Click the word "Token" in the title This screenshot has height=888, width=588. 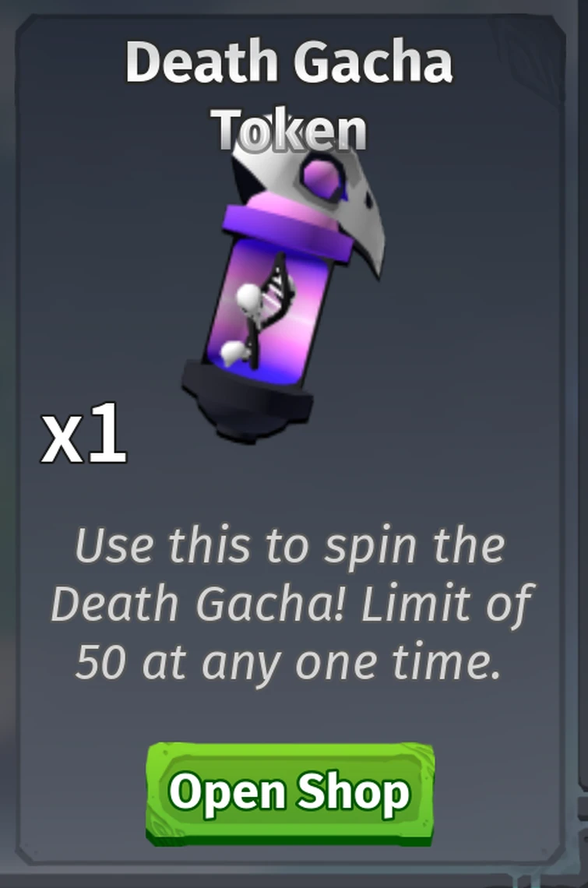[290, 130]
